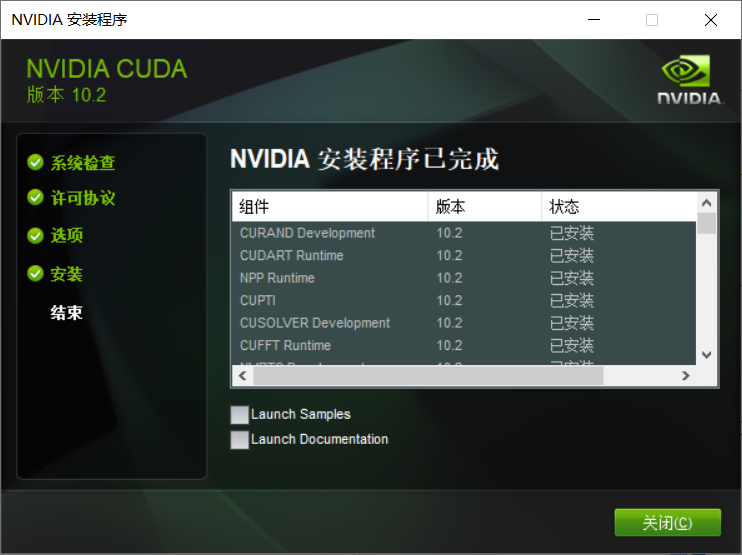The width and height of the screenshot is (742, 555).
Task: Select the CURAND Development row
Action: coord(464,233)
